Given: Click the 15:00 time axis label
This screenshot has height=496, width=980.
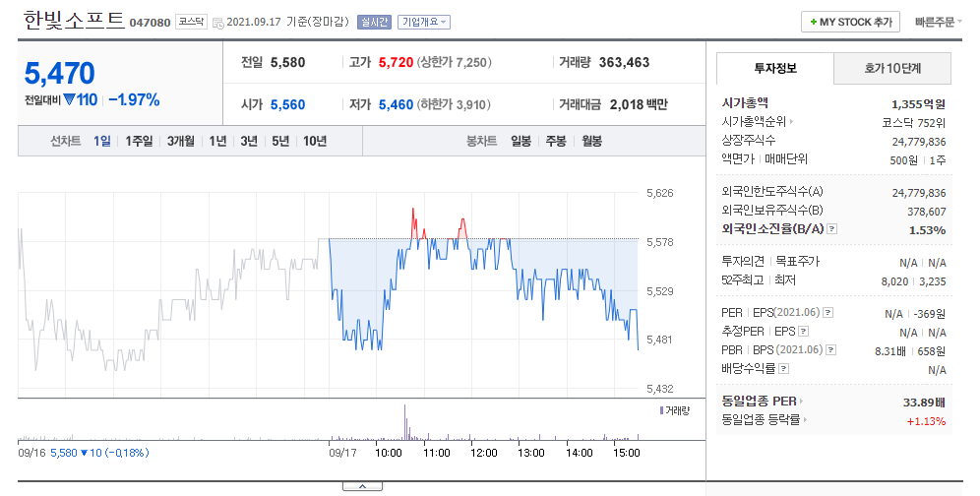Looking at the screenshot, I should tap(626, 453).
